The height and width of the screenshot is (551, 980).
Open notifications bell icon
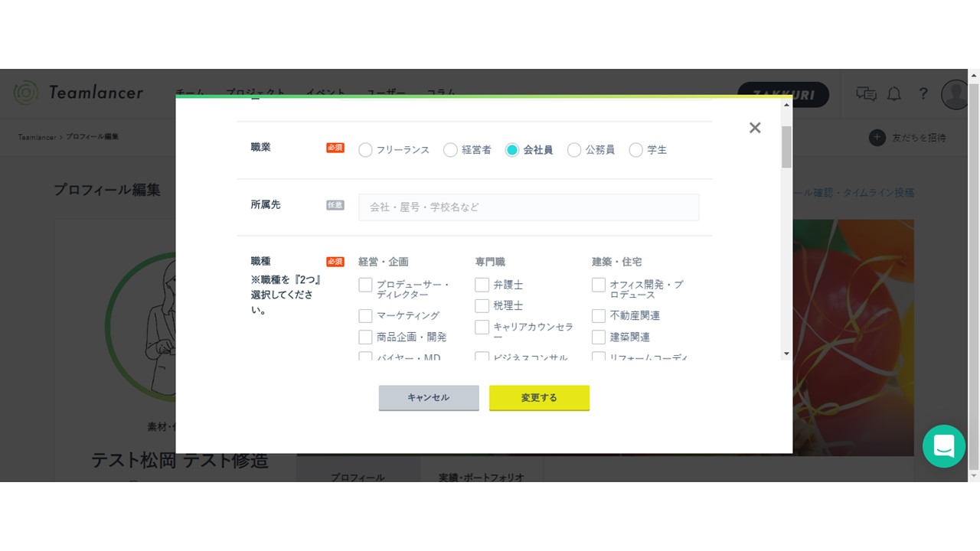pos(893,94)
